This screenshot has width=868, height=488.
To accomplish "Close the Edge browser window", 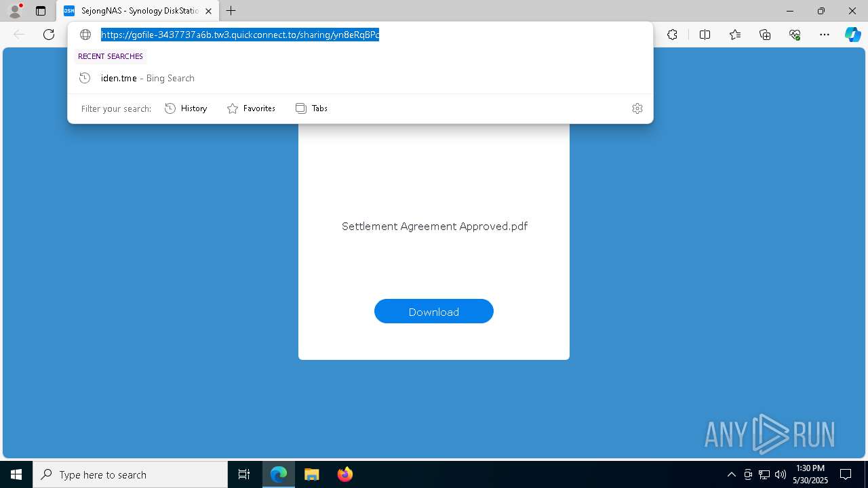I will click(852, 11).
